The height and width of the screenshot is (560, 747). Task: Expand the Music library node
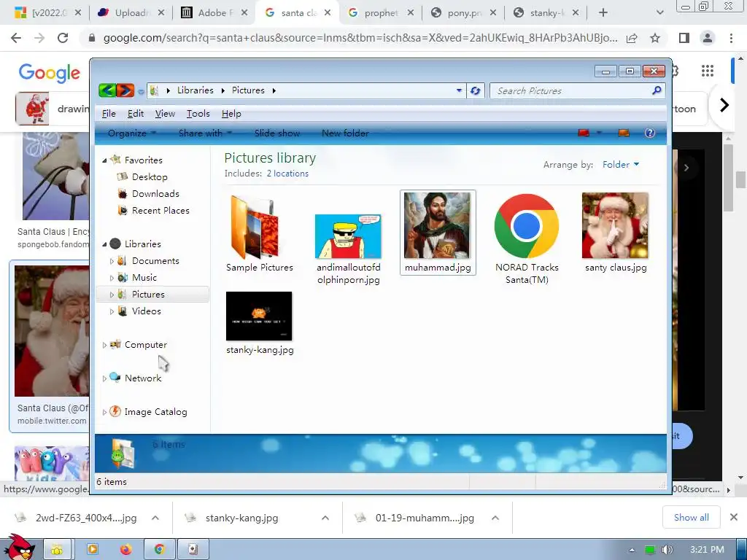tap(112, 278)
